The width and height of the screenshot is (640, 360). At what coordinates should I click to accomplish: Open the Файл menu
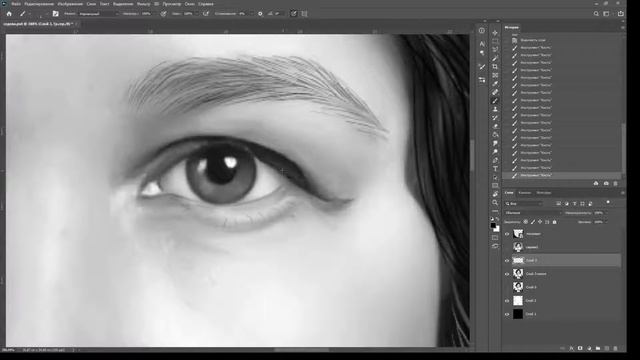click(16, 4)
